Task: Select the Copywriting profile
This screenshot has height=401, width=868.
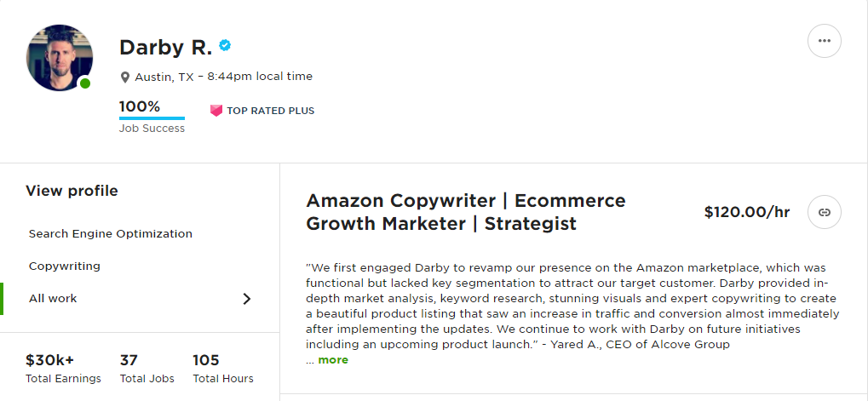Action: click(x=65, y=266)
